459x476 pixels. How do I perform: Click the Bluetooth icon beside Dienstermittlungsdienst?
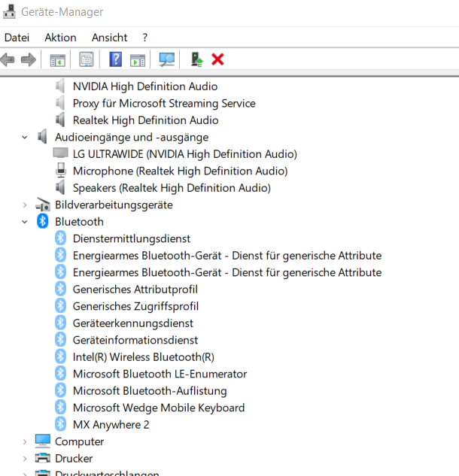60,238
